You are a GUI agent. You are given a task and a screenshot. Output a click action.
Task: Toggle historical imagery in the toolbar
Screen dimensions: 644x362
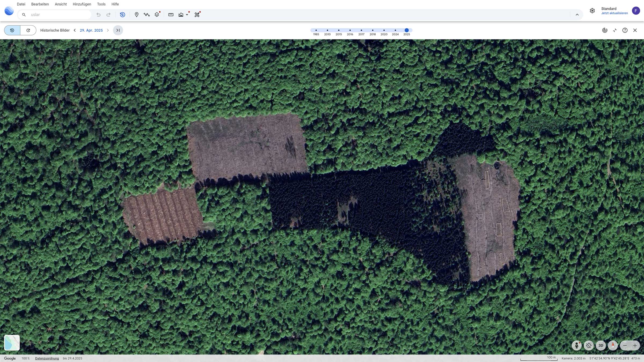122,14
